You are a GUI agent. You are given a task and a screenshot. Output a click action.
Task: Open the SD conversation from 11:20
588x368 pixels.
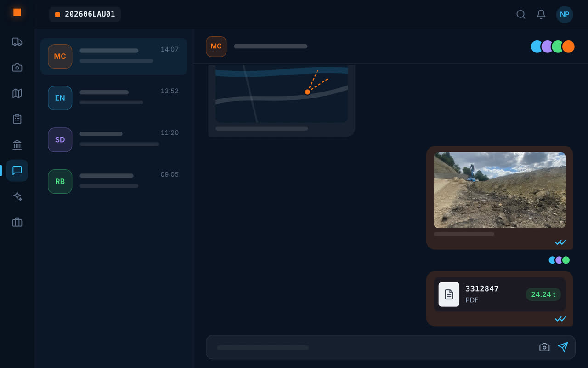tap(113, 140)
